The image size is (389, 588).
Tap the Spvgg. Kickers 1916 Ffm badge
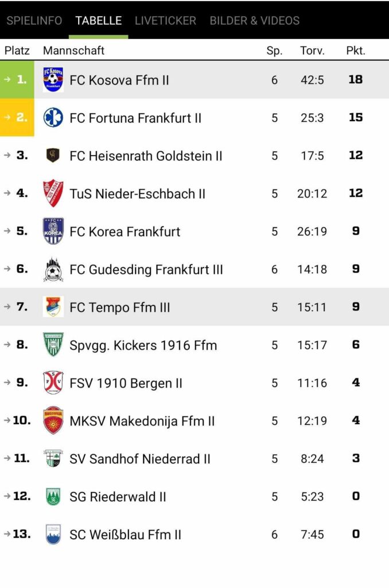pyautogui.click(x=53, y=345)
